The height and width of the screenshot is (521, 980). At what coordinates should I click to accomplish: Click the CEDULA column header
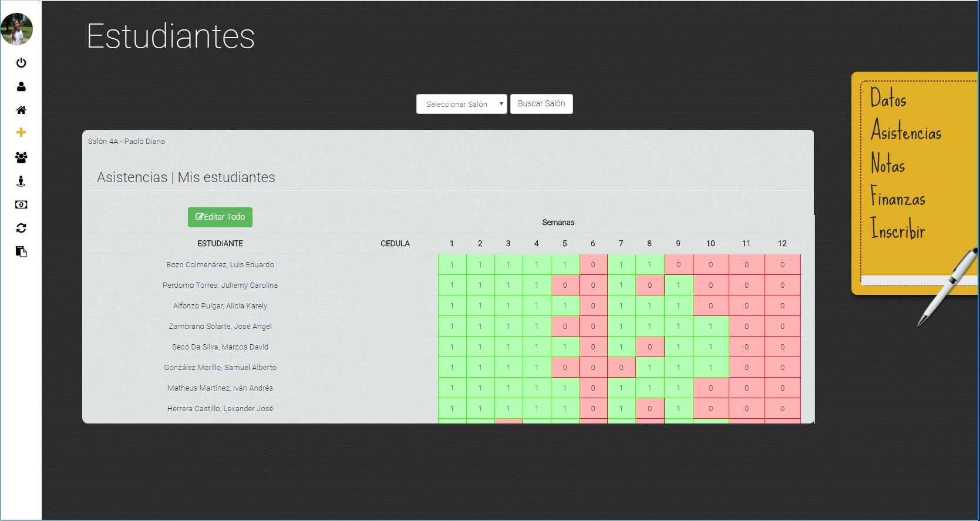(395, 244)
